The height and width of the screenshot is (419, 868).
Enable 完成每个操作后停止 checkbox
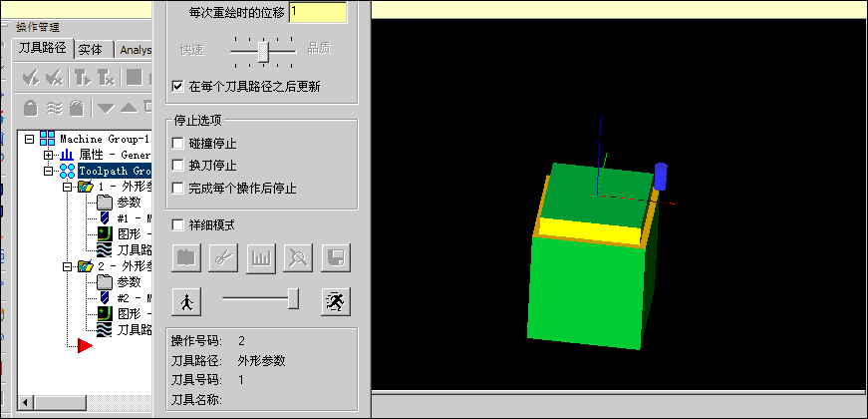(177, 189)
